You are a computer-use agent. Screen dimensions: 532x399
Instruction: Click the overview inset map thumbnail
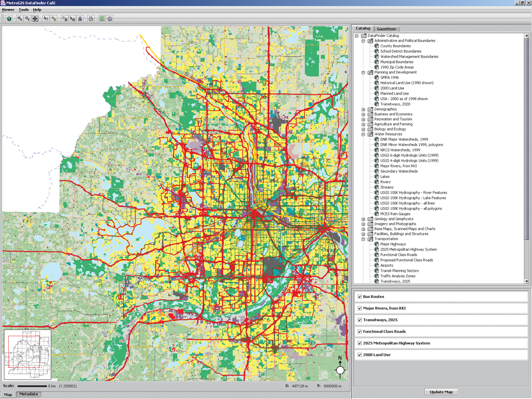(27, 354)
